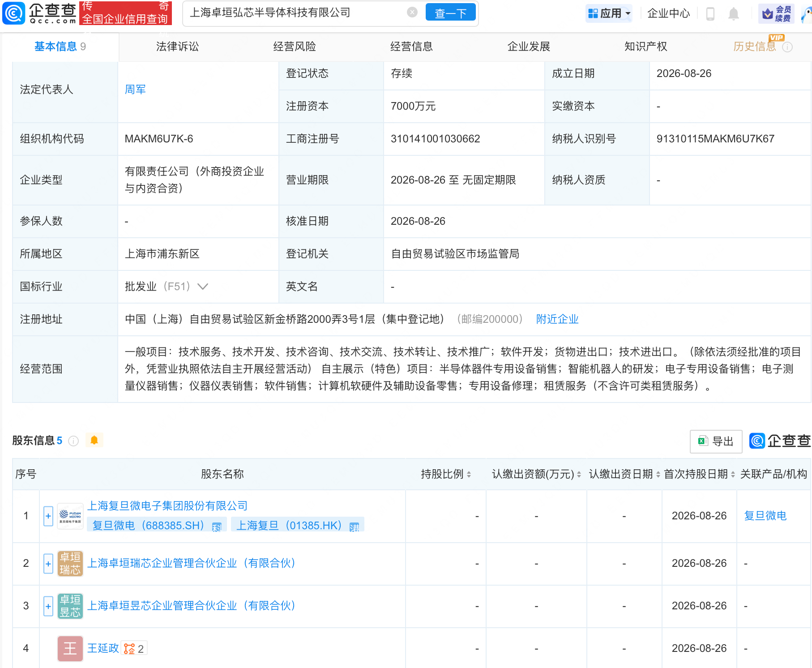Open 王延政's related companies graph badge
This screenshot has width=812, height=668.
[x=134, y=649]
